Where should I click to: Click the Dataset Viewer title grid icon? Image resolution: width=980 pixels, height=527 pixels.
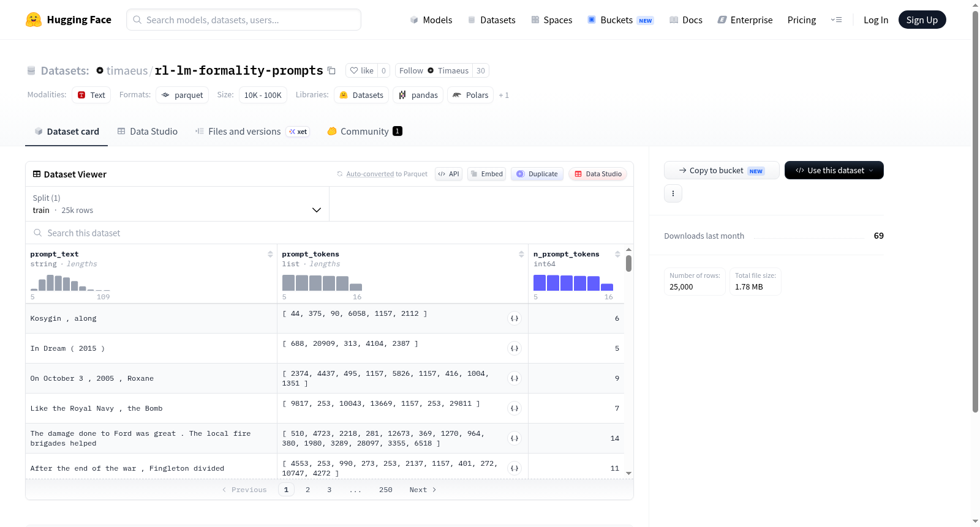coord(37,174)
